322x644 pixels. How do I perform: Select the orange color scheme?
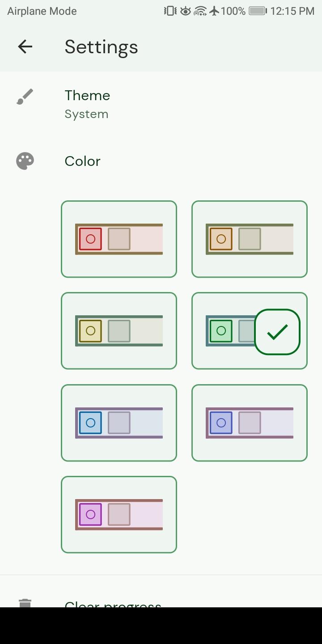(250, 239)
